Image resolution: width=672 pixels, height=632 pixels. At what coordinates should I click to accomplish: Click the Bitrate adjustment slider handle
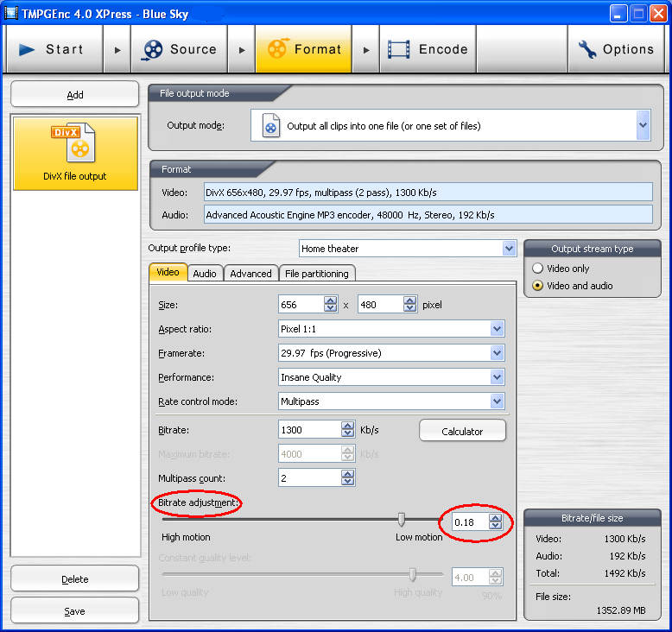click(401, 519)
